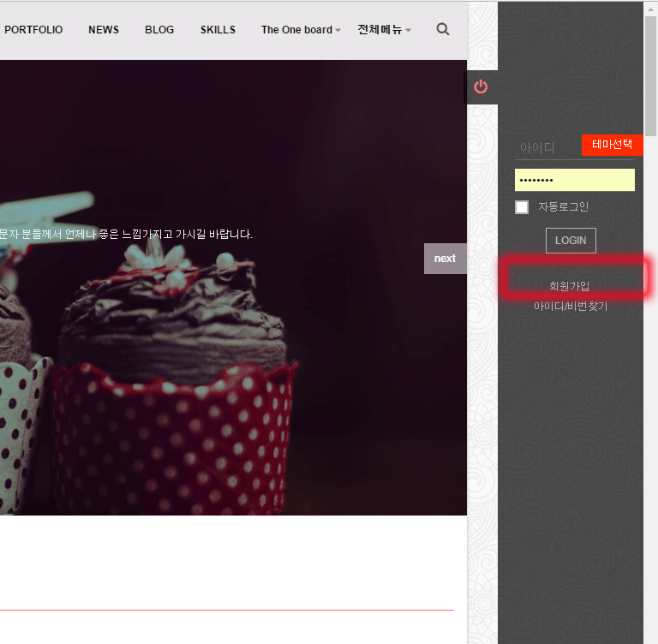Image resolution: width=658 pixels, height=644 pixels.
Task: Expand The One board dropdown menu
Action: click(301, 30)
